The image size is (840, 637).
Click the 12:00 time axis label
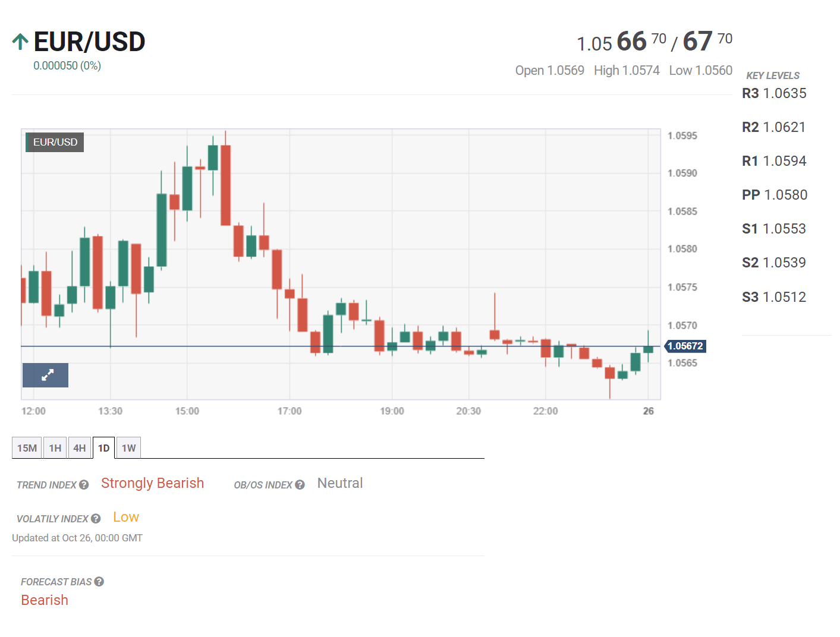[33, 411]
